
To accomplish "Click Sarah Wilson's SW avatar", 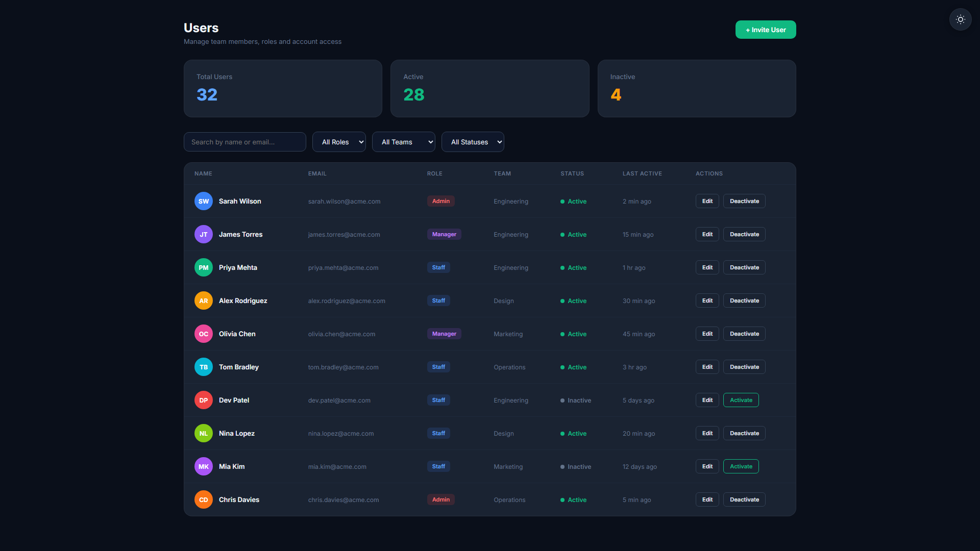I will point(204,201).
